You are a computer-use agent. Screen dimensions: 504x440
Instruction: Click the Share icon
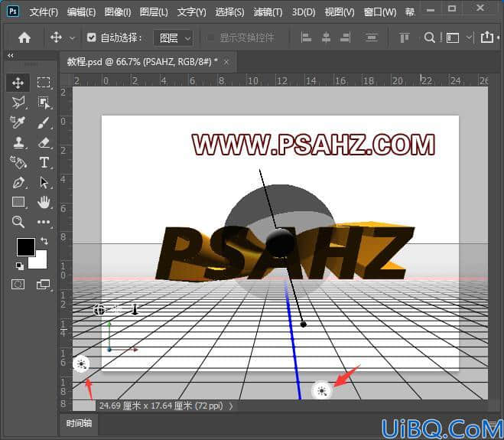pyautogui.click(x=486, y=37)
